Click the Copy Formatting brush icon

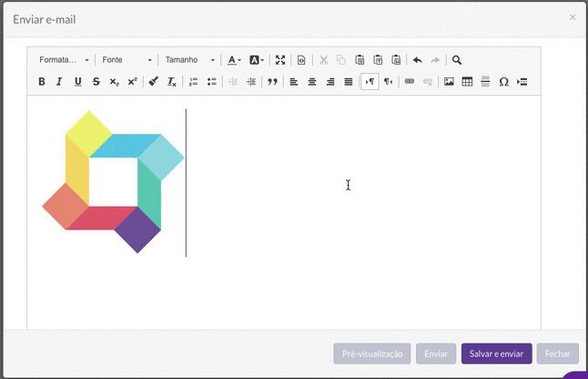coord(154,81)
